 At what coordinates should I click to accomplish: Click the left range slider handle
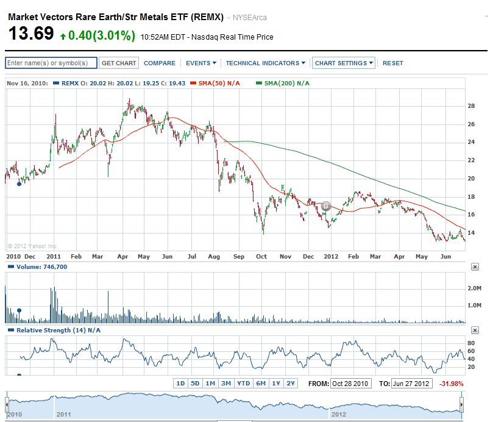point(7,405)
